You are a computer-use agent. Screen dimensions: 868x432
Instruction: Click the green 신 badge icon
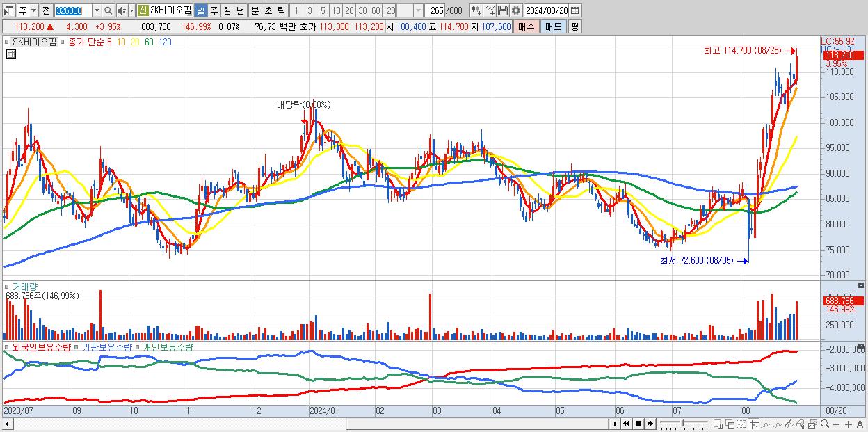coord(142,10)
